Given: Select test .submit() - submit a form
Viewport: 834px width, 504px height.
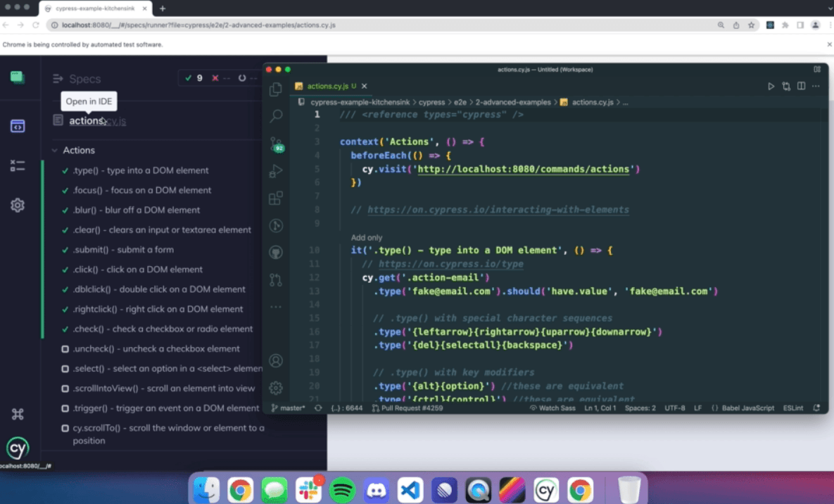Looking at the screenshot, I should pyautogui.click(x=123, y=250).
